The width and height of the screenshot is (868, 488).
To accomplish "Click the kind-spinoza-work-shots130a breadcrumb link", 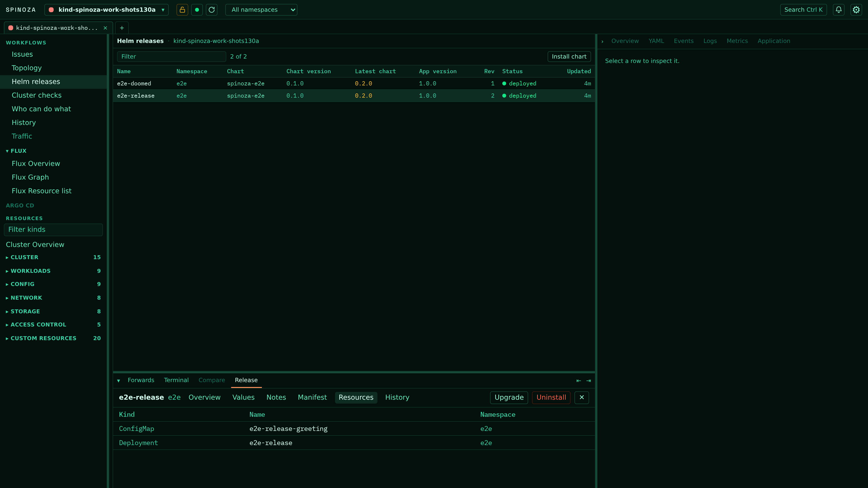I will pos(216,41).
